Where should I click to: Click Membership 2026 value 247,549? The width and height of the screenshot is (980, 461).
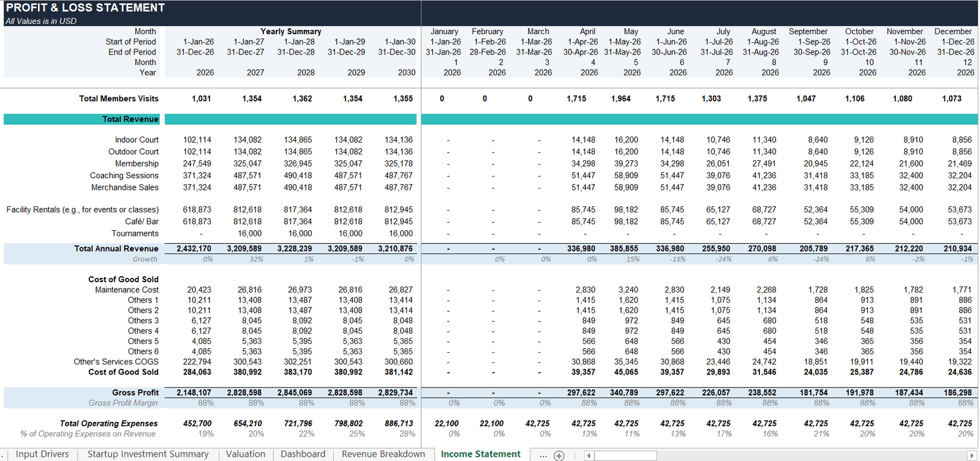coord(197,163)
